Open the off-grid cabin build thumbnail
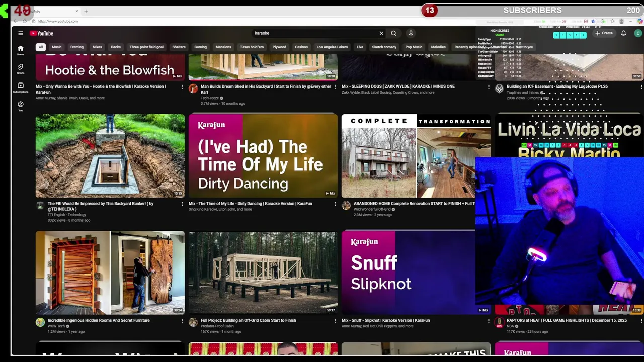The image size is (644, 362). (263, 273)
